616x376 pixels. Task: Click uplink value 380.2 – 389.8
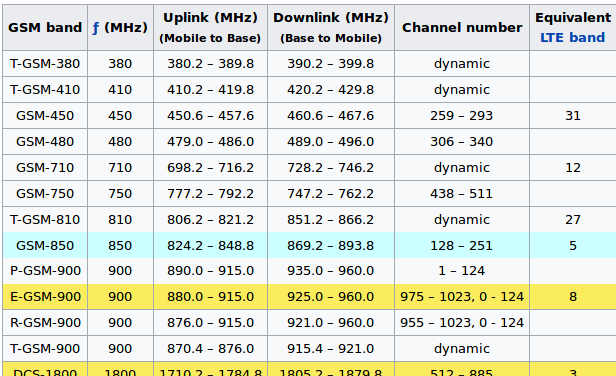(x=210, y=64)
